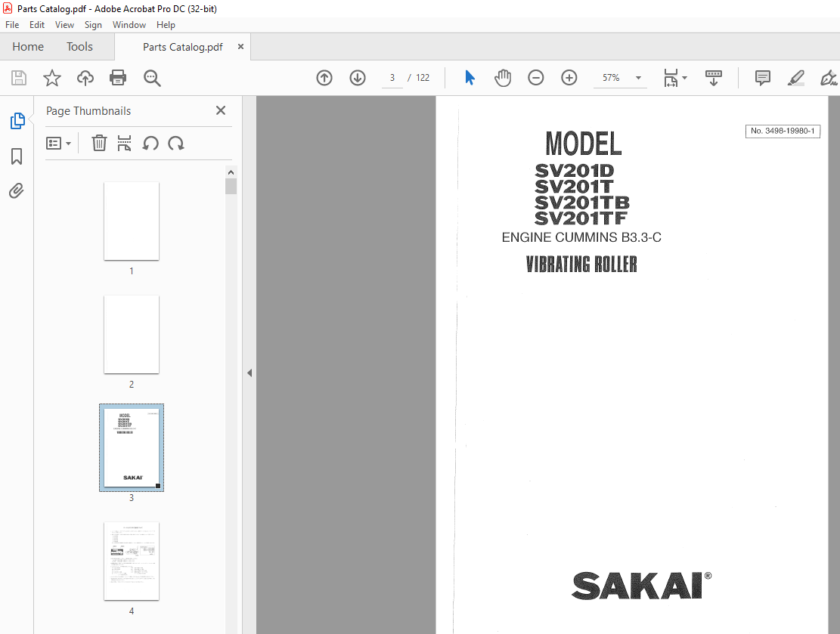
Task: Click the thumbnails panel scrollbar thumb
Action: coord(231,187)
